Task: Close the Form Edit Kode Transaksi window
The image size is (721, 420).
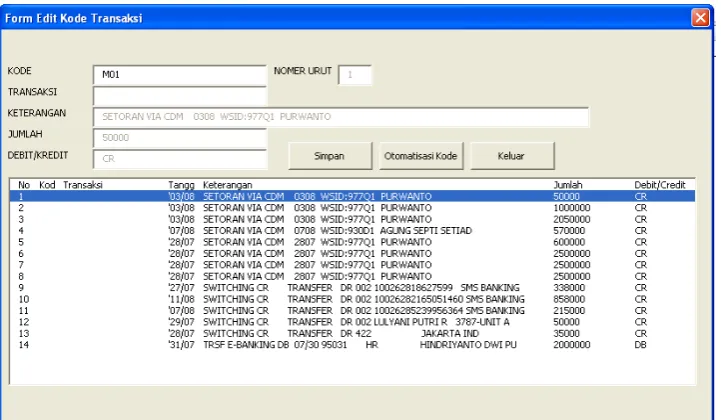Action: 700,18
